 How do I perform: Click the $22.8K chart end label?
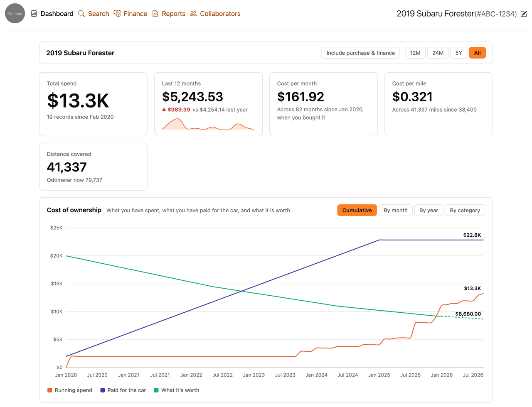472,235
